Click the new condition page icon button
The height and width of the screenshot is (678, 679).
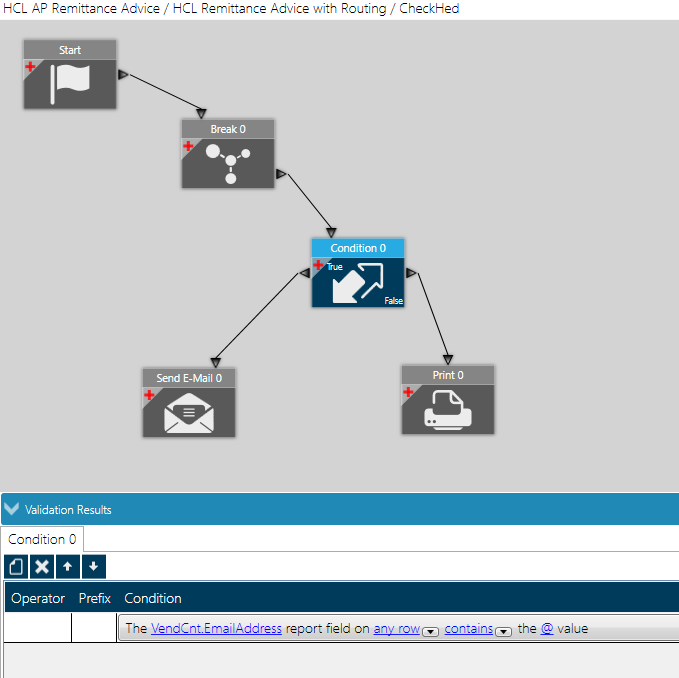[x=16, y=566]
